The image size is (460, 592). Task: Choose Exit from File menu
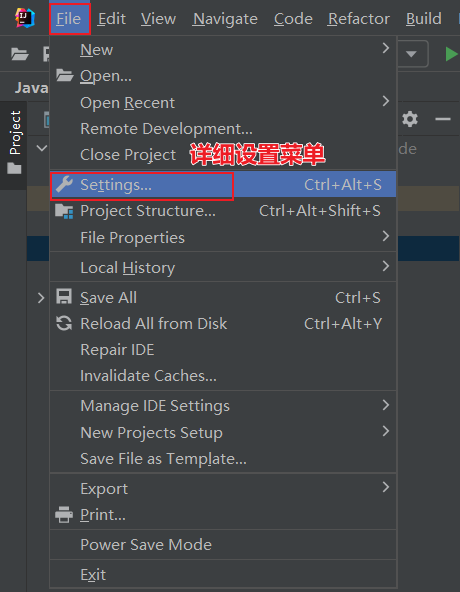pyautogui.click(x=223, y=575)
